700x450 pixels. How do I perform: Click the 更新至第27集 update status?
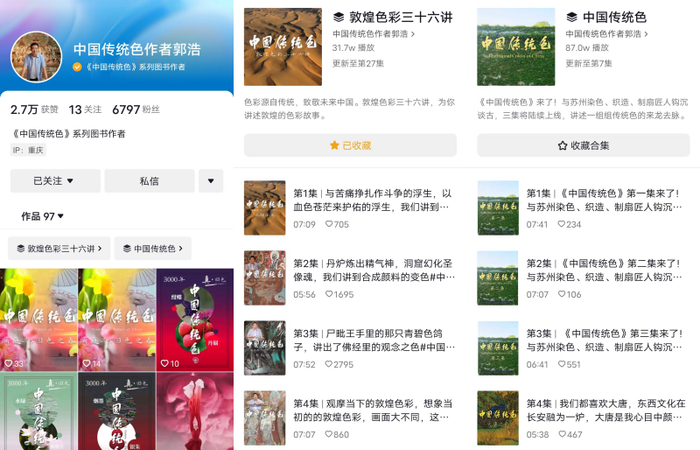358,63
